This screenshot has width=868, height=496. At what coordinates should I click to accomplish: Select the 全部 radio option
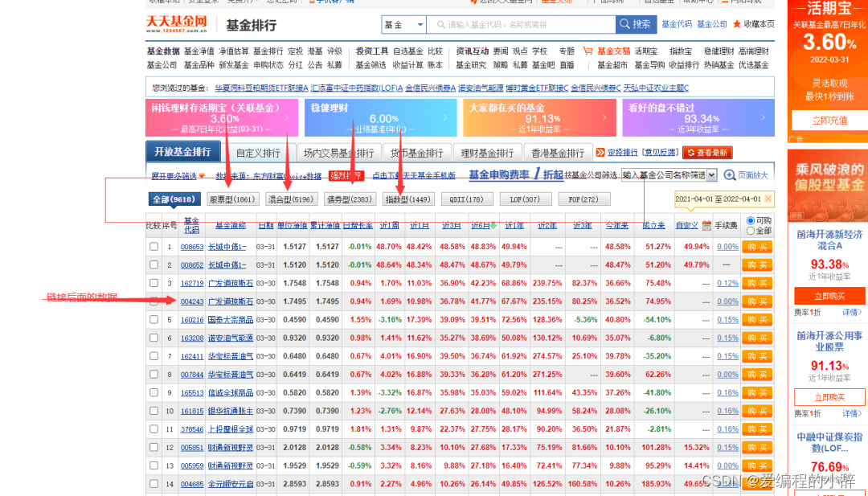click(751, 230)
